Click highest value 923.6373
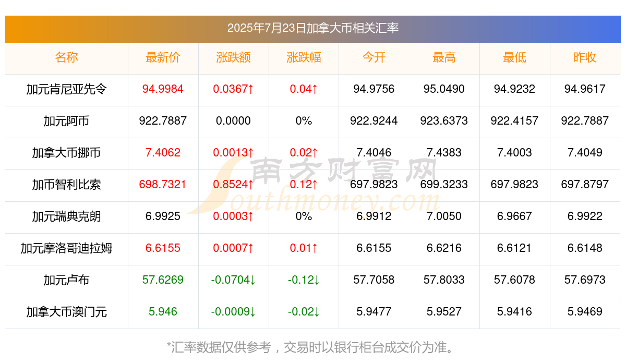The height and width of the screenshot is (364, 626). pyautogui.click(x=444, y=121)
